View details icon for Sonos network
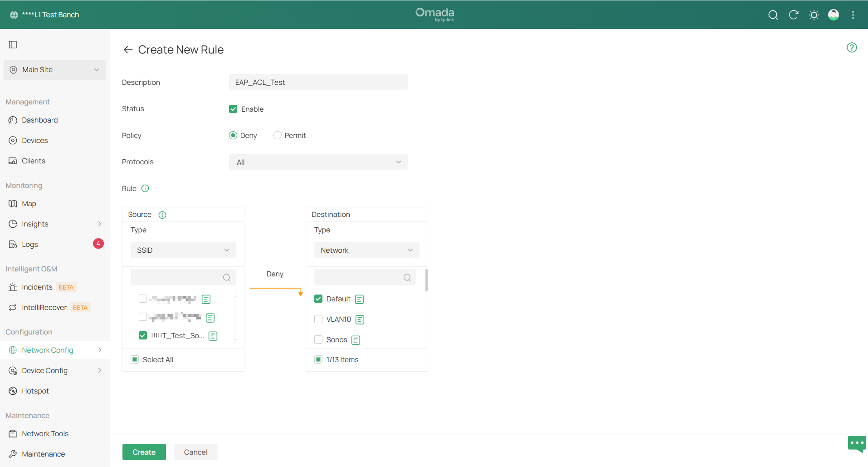This screenshot has height=467, width=868. click(x=356, y=340)
